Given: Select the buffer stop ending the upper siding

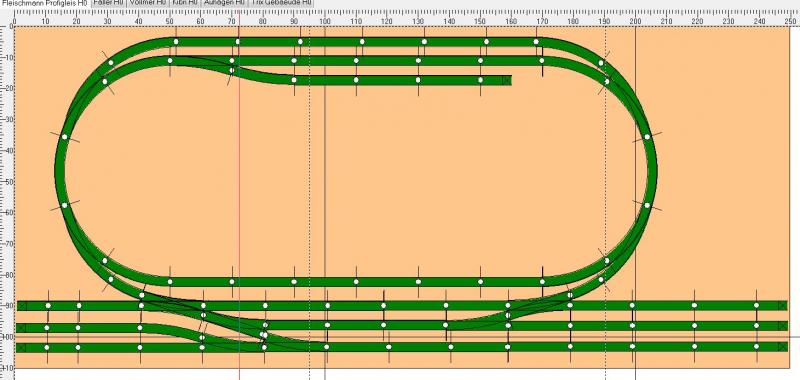Looking at the screenshot, I should [506, 80].
